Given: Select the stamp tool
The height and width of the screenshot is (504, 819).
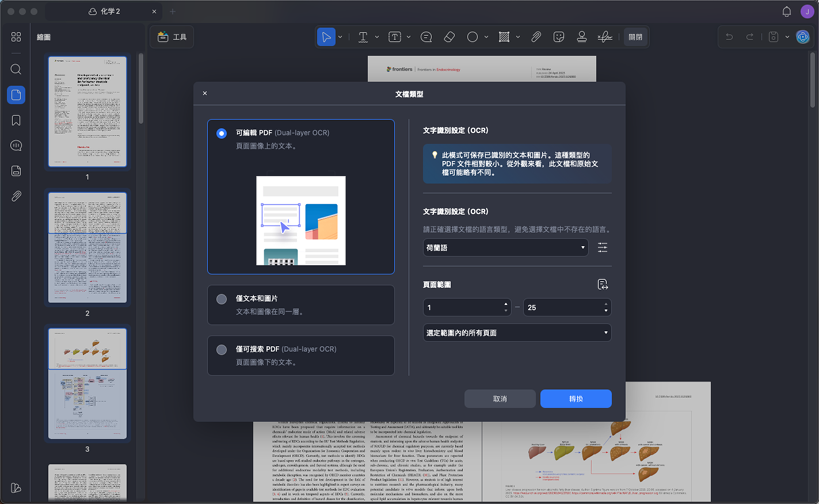Looking at the screenshot, I should click(x=582, y=37).
